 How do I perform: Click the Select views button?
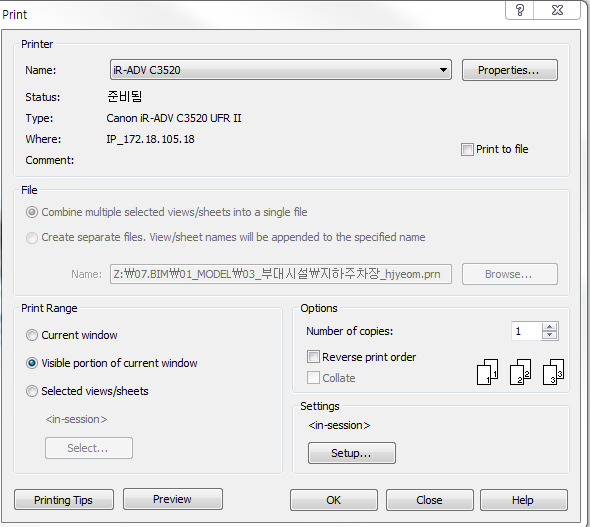pos(89,448)
